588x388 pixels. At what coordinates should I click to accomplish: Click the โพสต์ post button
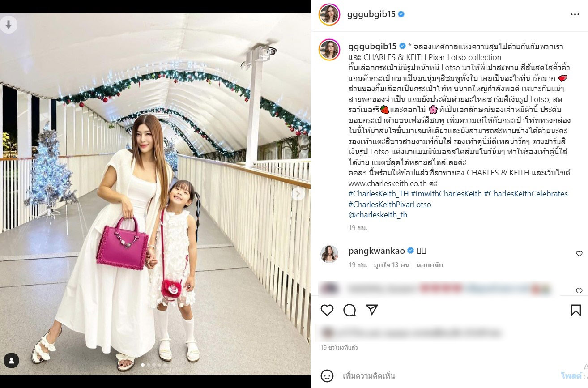(x=572, y=375)
